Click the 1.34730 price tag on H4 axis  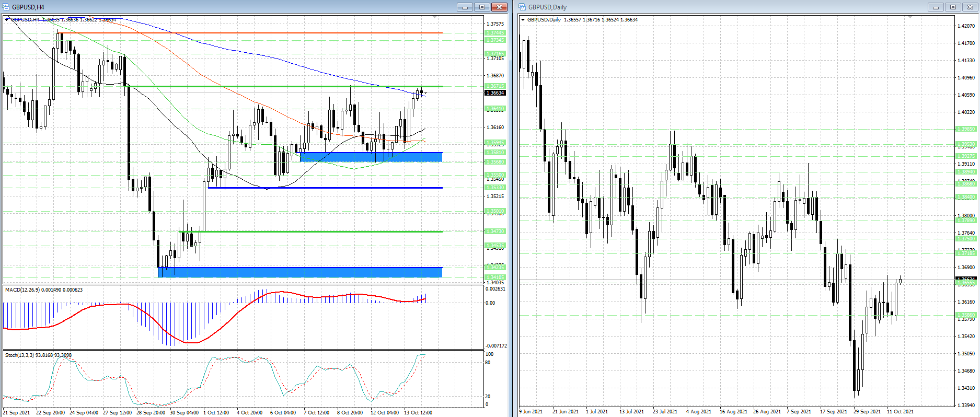pyautogui.click(x=495, y=231)
